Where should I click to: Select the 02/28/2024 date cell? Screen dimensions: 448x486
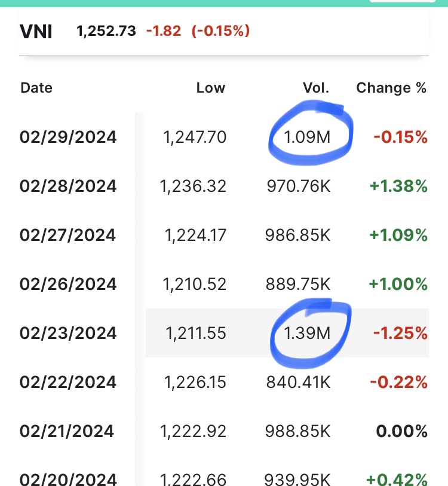68,187
